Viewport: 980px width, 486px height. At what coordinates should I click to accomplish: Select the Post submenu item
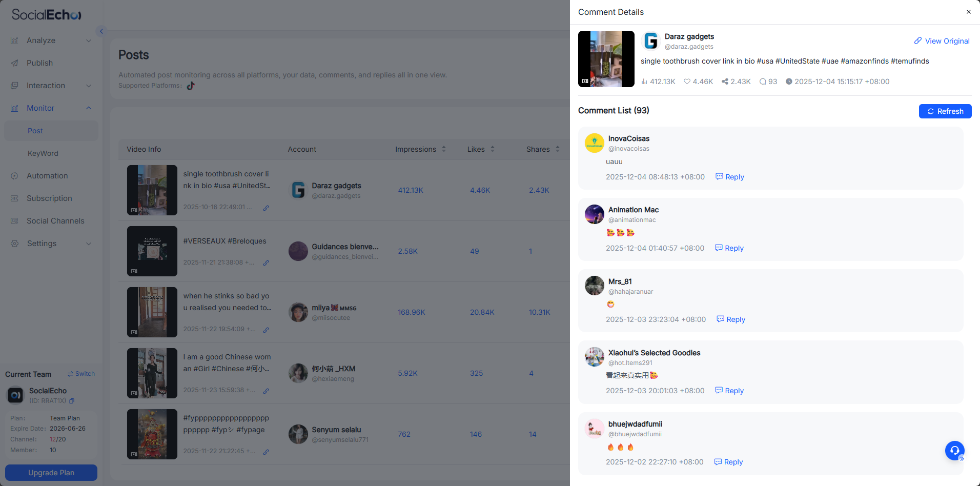point(51,131)
